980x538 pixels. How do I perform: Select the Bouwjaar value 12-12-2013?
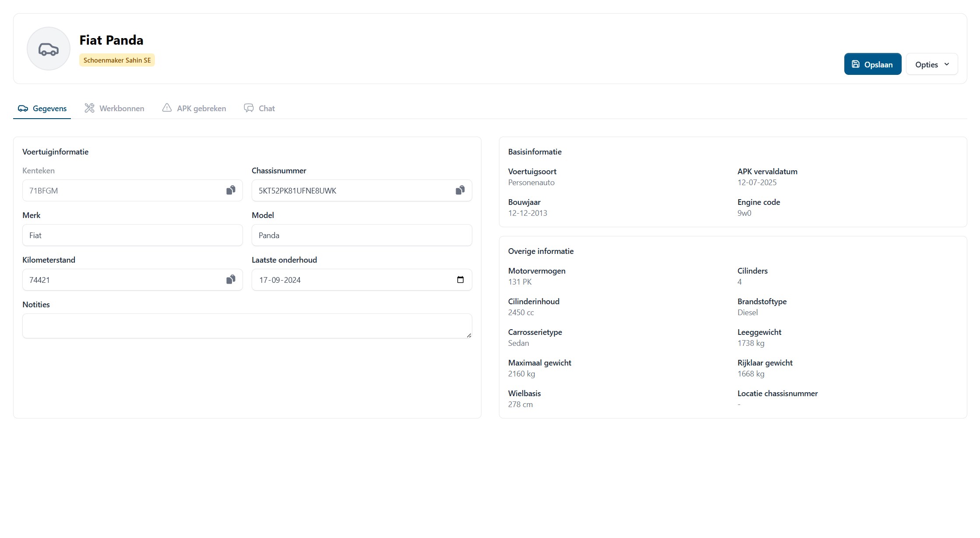[x=527, y=213]
